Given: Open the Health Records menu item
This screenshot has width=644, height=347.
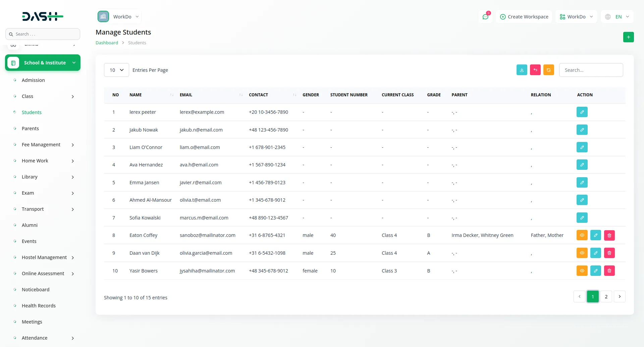Looking at the screenshot, I should point(39,306).
